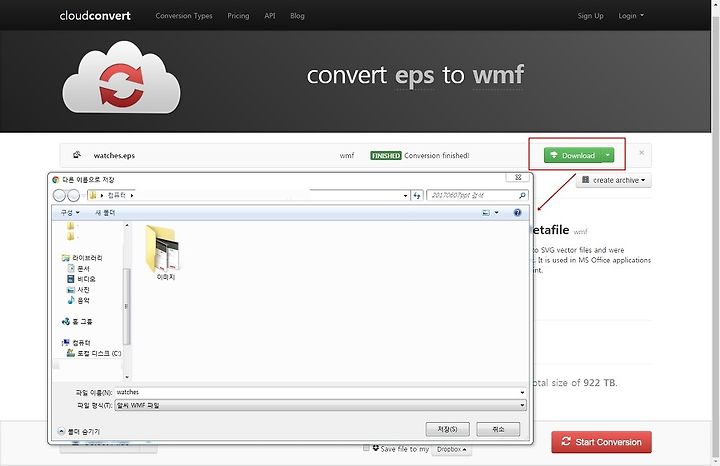Open the 이미지 folder thumbnail
Viewport: 720px width, 466px height.
[x=164, y=252]
